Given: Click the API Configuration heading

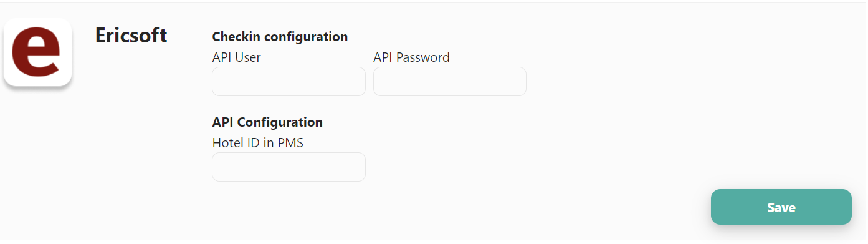Looking at the screenshot, I should point(267,122).
